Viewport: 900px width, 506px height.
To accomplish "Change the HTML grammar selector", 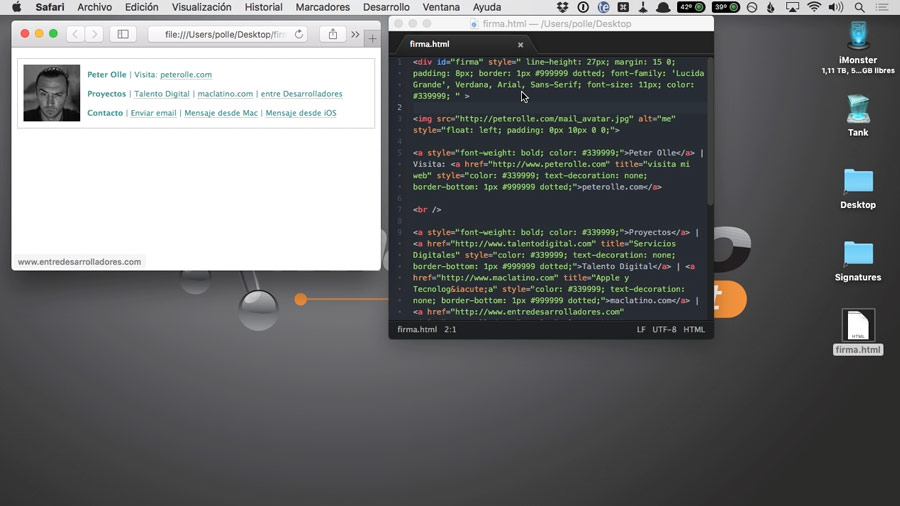I will [694, 329].
